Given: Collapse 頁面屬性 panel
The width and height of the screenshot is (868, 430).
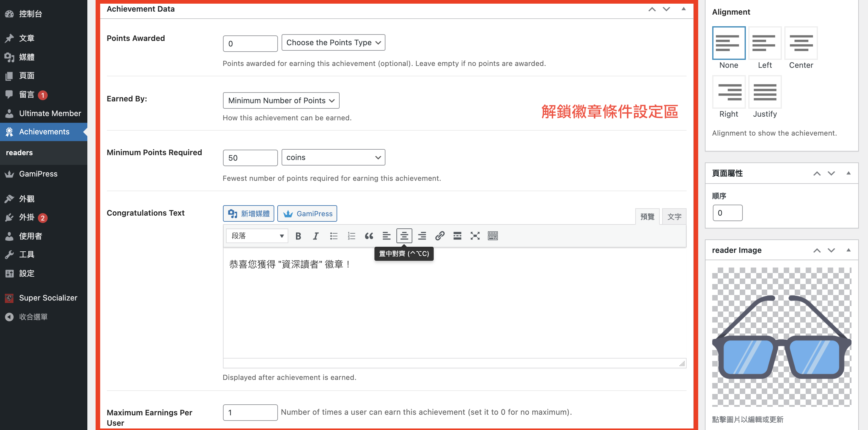Looking at the screenshot, I should tap(848, 173).
